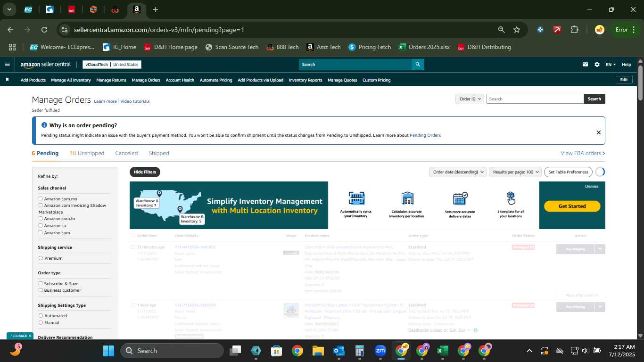Click the browser zoom magnifier icon
The height and width of the screenshot is (362, 644).
(502, 30)
